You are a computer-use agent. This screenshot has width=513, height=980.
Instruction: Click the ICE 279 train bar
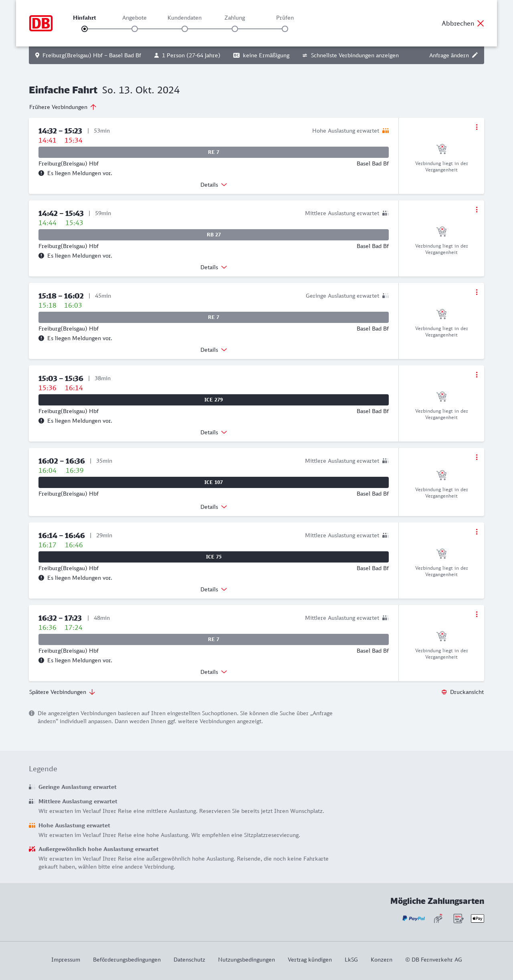tap(214, 400)
